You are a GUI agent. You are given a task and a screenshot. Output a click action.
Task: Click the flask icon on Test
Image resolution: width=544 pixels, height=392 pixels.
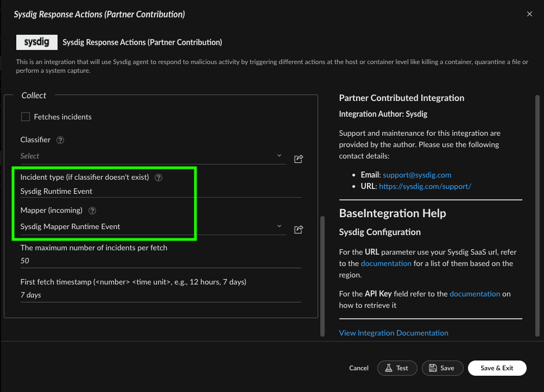[x=389, y=368]
